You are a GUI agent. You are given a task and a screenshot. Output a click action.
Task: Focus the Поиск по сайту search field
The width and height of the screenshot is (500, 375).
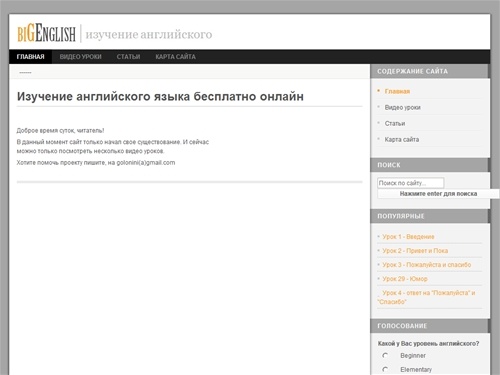point(411,183)
